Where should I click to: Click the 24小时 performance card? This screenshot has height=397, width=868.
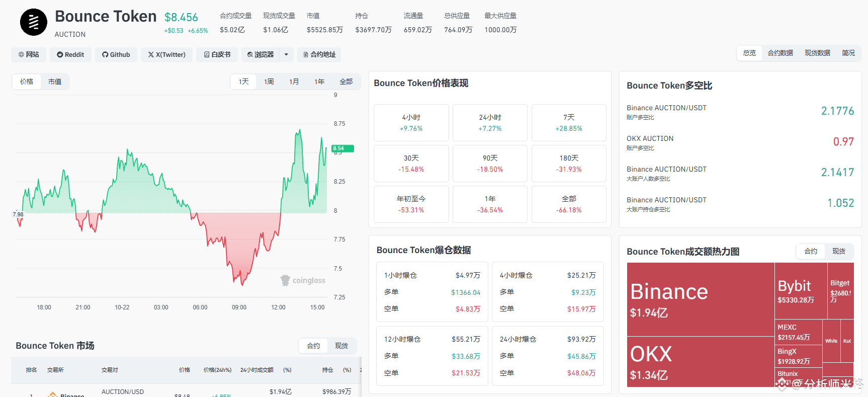[490, 123]
